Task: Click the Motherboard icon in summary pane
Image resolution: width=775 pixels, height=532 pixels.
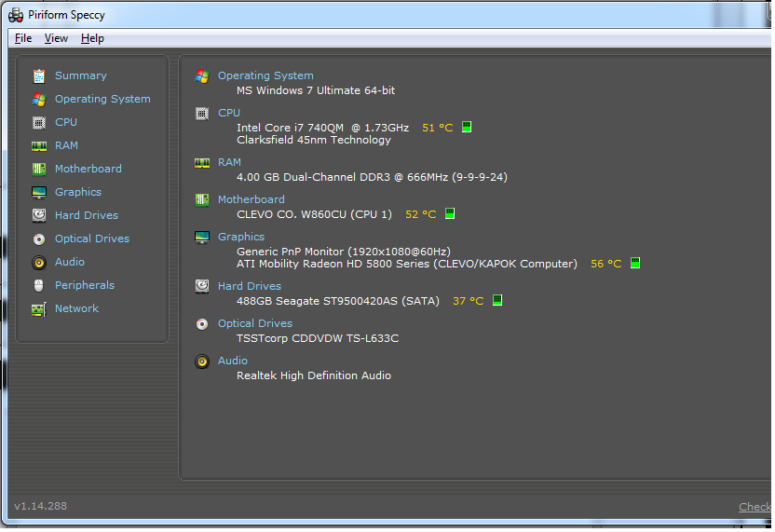Action: click(202, 200)
